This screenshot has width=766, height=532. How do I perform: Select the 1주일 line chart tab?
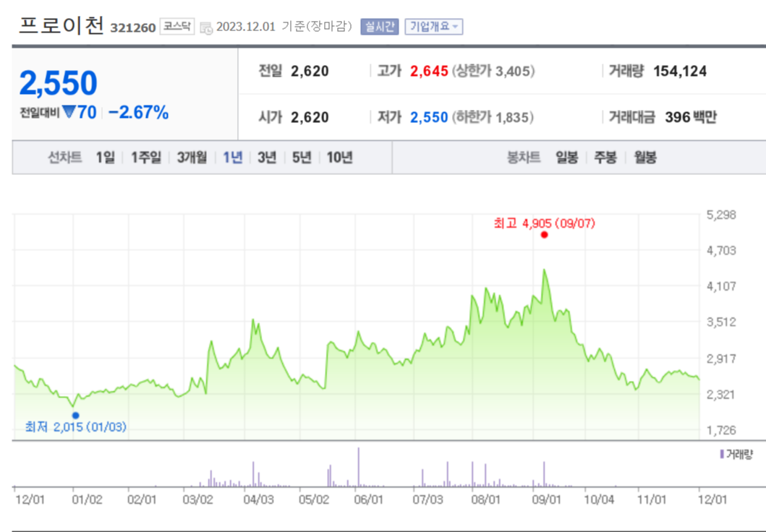[145, 157]
